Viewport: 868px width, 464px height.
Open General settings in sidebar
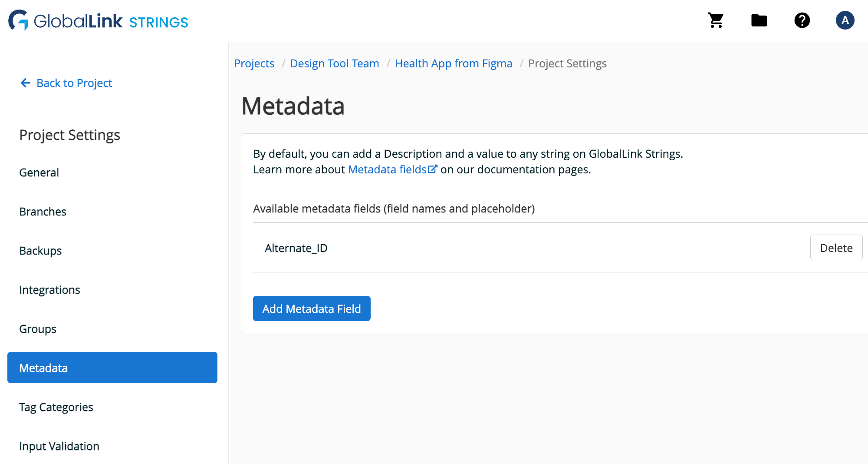coord(39,172)
